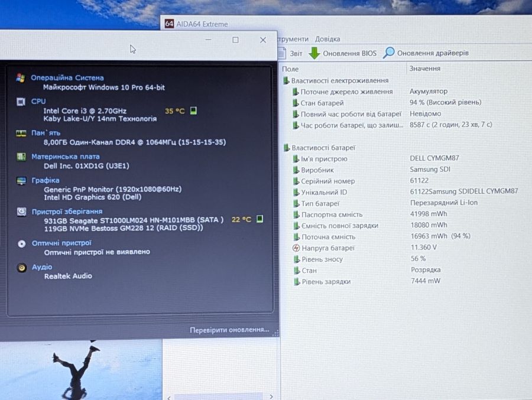This screenshot has width=532, height=400.
Task: Select the Ім'я пристрою row
Action: click(x=376, y=158)
